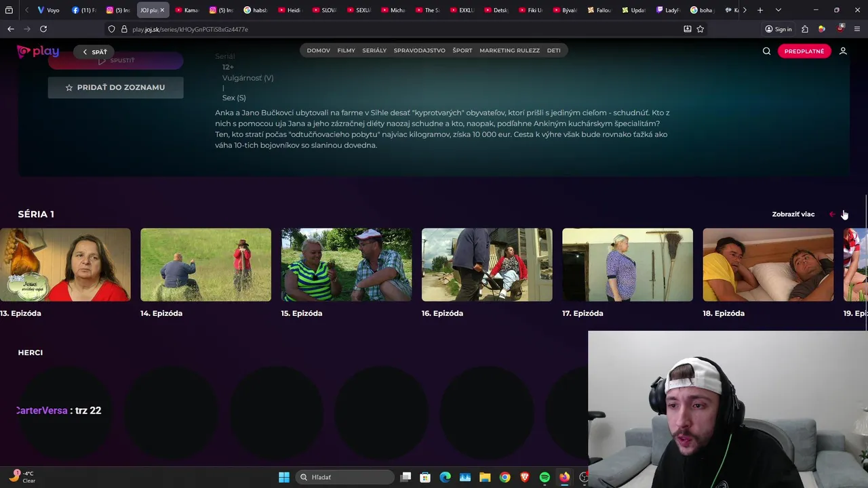Switch to the Voyo browser tab
This screenshot has height=488, width=868.
click(49, 10)
